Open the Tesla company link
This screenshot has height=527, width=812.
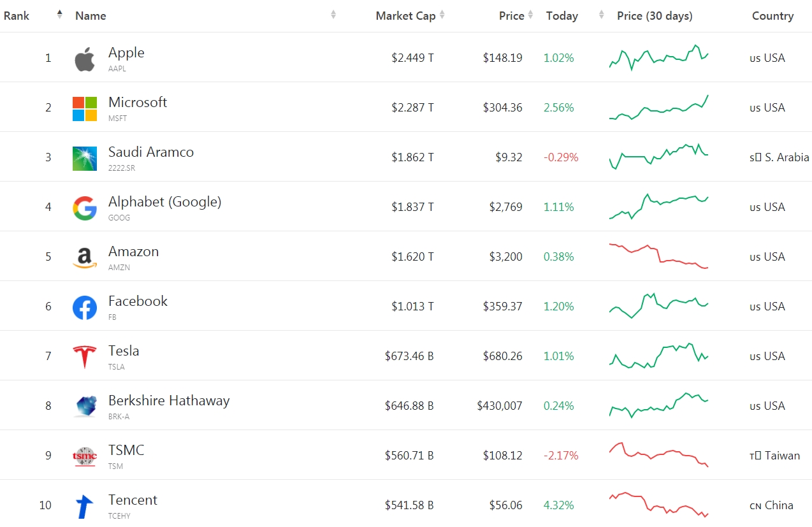click(124, 351)
